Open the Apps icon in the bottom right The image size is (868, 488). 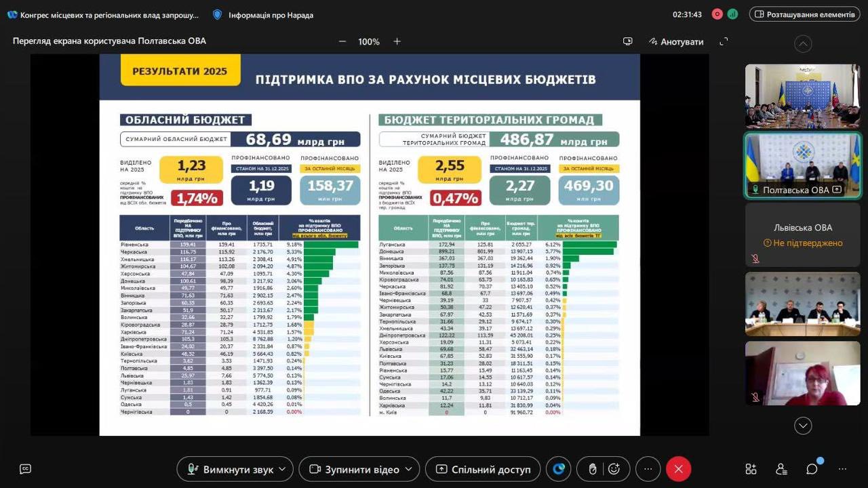[x=751, y=469]
